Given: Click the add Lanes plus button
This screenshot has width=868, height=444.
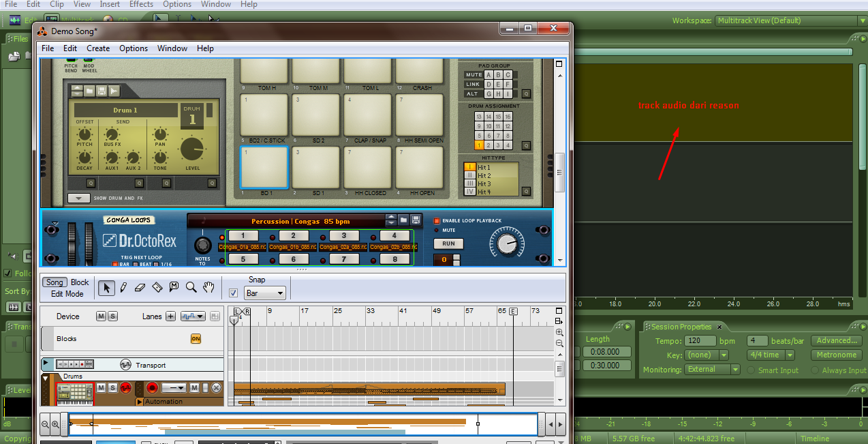Looking at the screenshot, I should 170,316.
